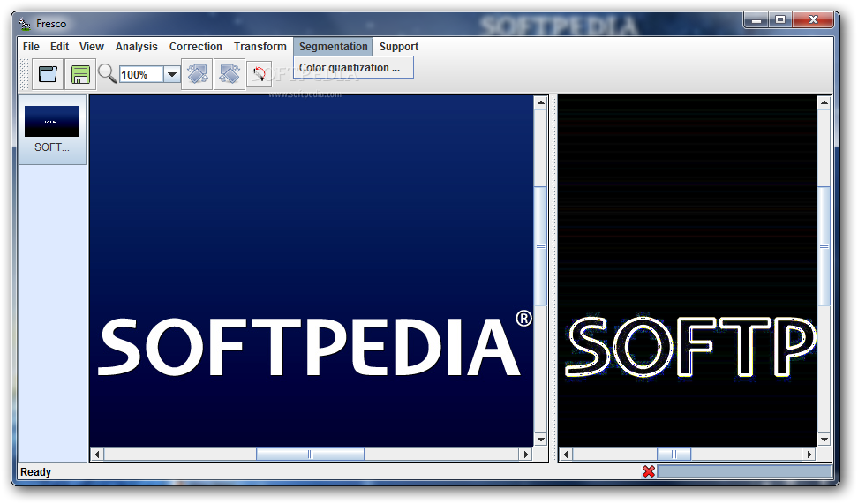The height and width of the screenshot is (504, 858).
Task: Click the right image vertical scrollbar thumb
Action: click(824, 245)
